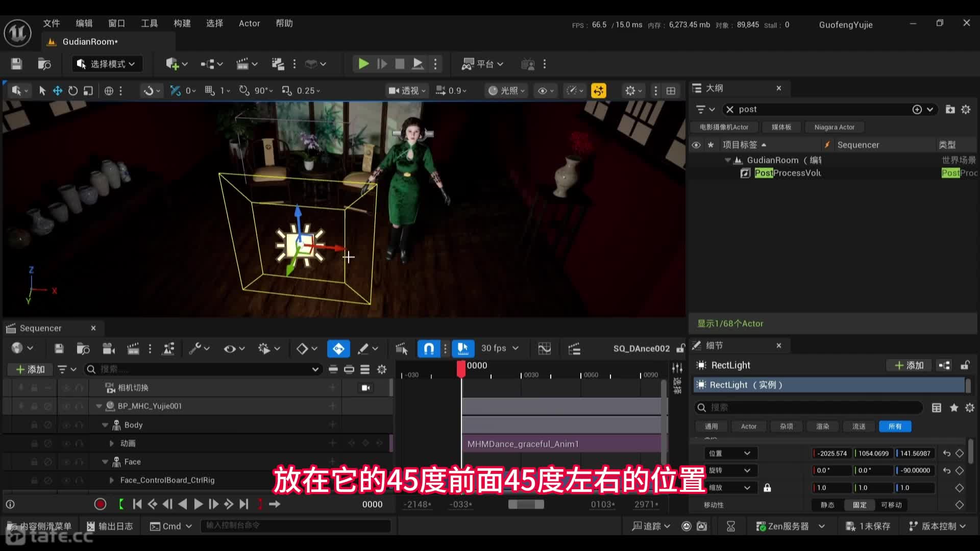Click the 添加 button in the Details panel
This screenshot has width=980, height=551.
[x=909, y=365]
